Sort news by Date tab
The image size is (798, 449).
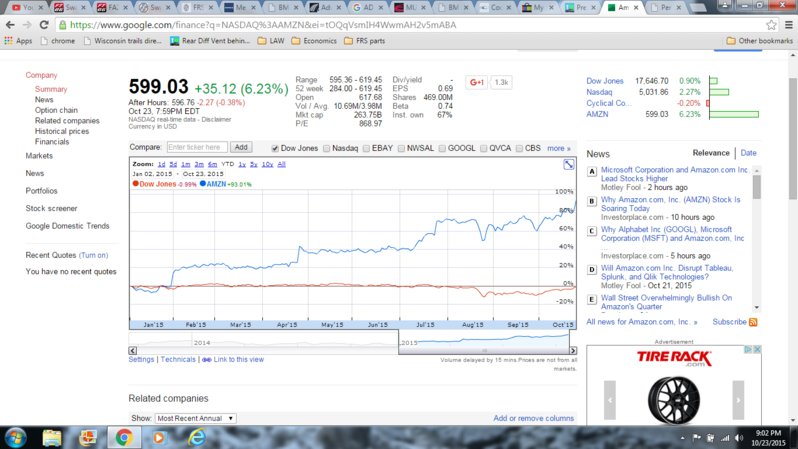pyautogui.click(x=748, y=153)
